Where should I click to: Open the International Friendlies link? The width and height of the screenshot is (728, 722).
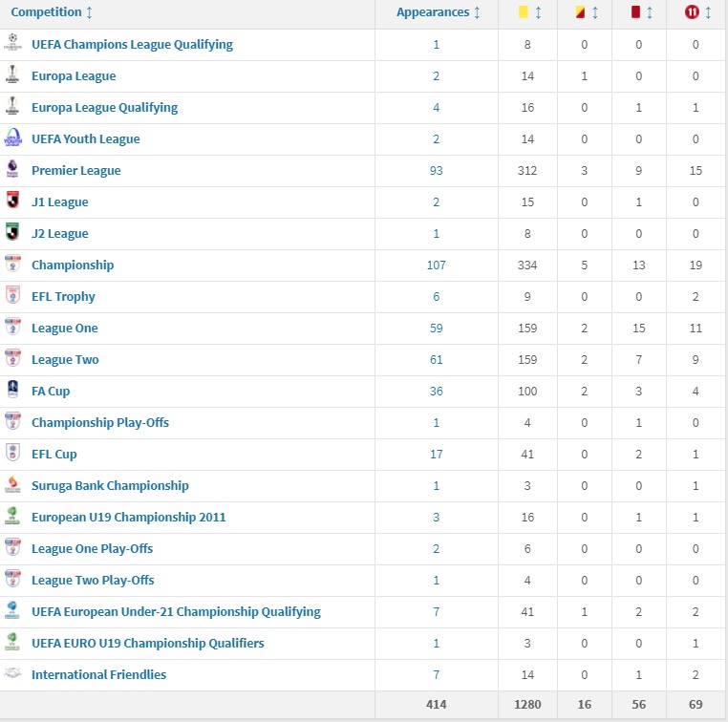(99, 674)
